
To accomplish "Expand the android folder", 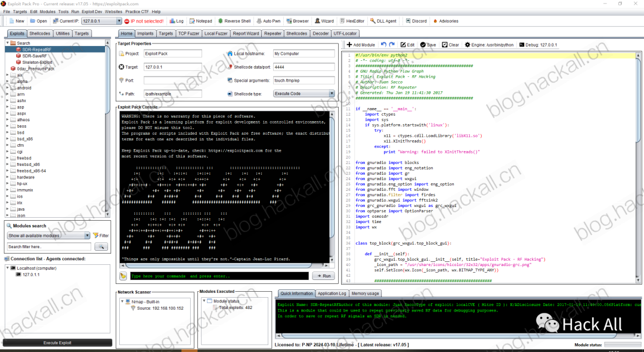I will tap(7, 88).
